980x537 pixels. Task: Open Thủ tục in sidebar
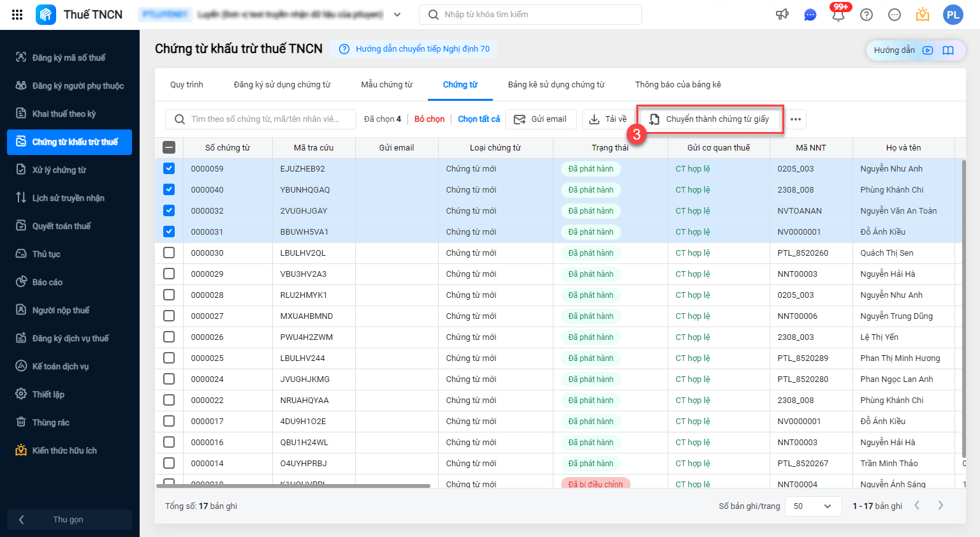point(69,254)
